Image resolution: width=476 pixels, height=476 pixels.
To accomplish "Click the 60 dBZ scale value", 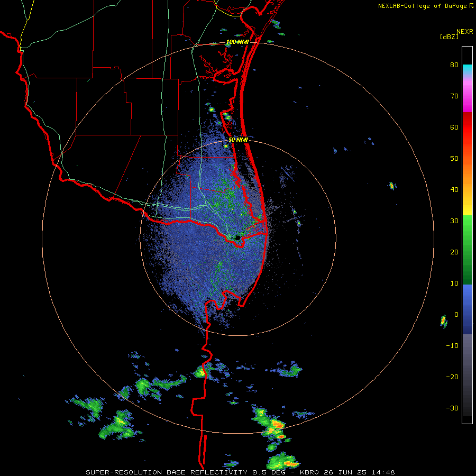I will tap(454, 127).
